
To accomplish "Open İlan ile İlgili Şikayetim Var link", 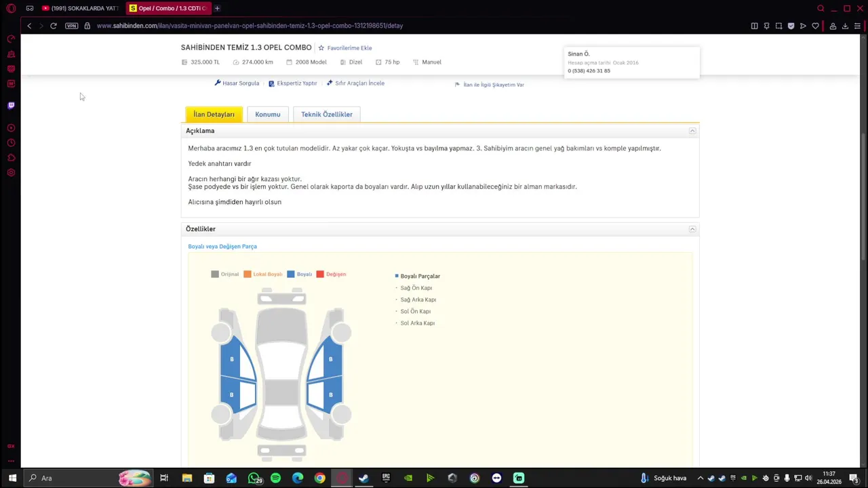I will [490, 85].
